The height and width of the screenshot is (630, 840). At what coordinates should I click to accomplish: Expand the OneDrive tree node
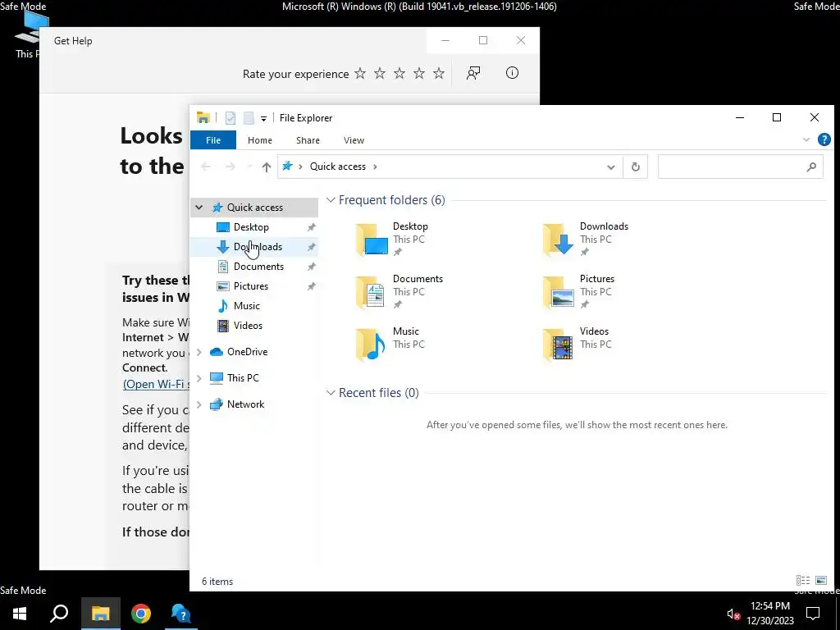click(199, 352)
